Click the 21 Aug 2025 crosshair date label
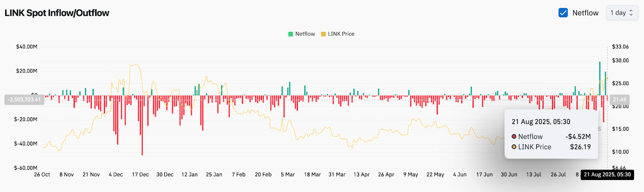644x192 pixels. 607,175
